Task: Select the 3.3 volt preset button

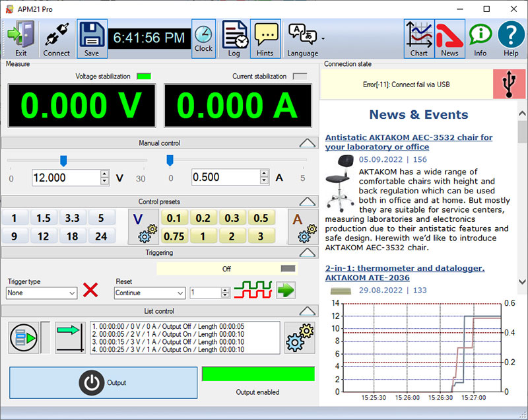Action: [71, 219]
